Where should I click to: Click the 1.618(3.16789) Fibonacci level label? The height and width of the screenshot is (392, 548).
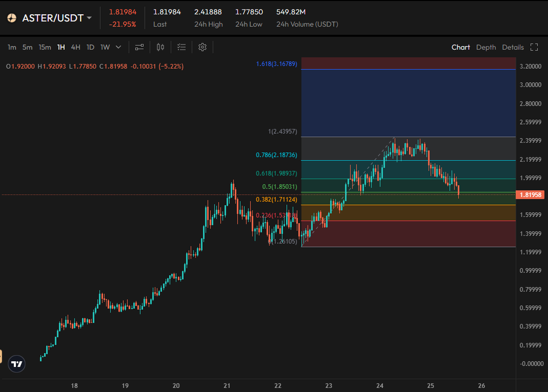click(277, 64)
